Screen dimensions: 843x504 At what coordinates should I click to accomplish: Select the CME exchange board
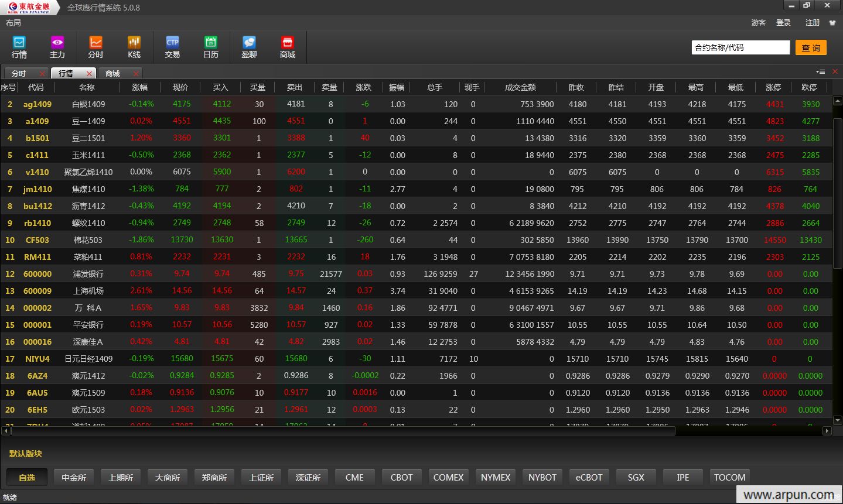pos(355,478)
